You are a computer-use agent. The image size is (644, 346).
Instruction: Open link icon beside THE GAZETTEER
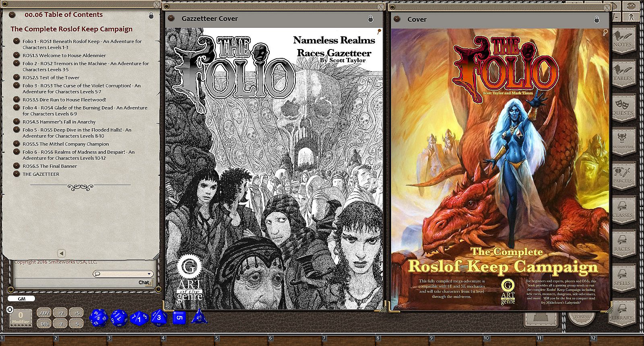[17, 174]
